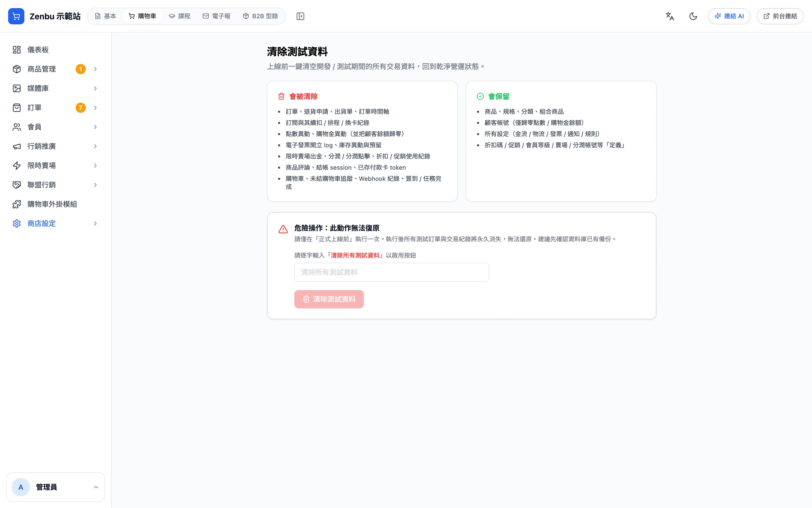Click the 訂單 shopping bag icon

pyautogui.click(x=17, y=108)
